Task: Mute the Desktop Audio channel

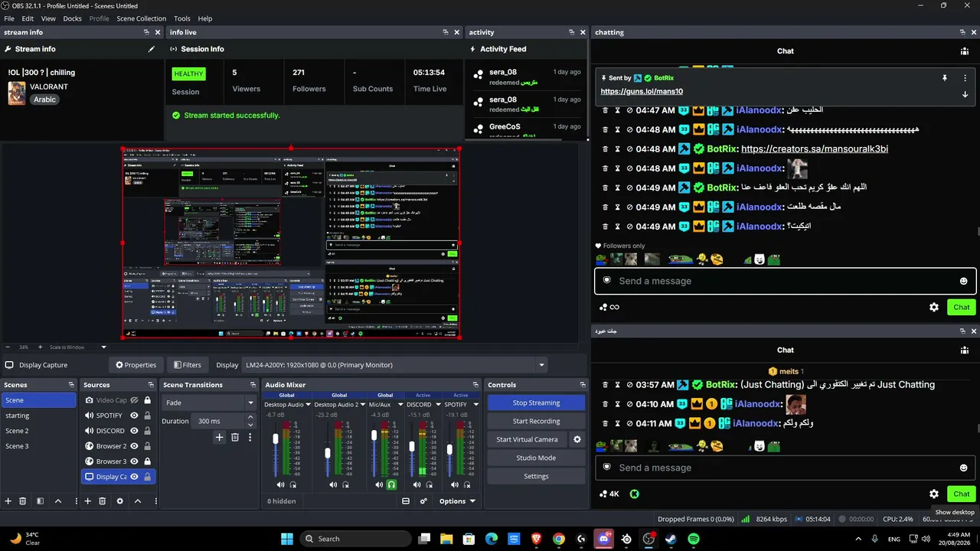Action: [x=280, y=484]
